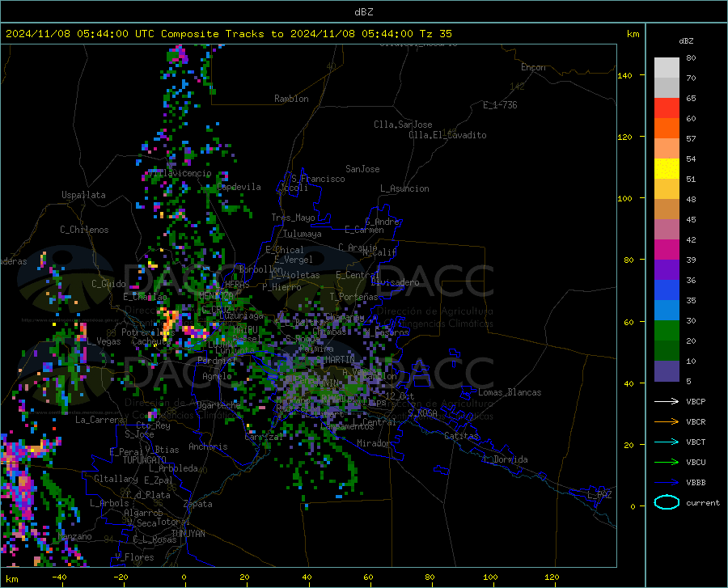Click the dBZ title at top
Screen dimensions: 728x588
(x=363, y=12)
